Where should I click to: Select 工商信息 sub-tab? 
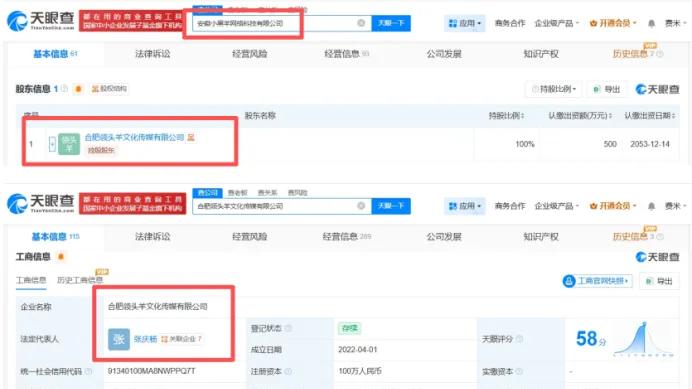(x=31, y=280)
